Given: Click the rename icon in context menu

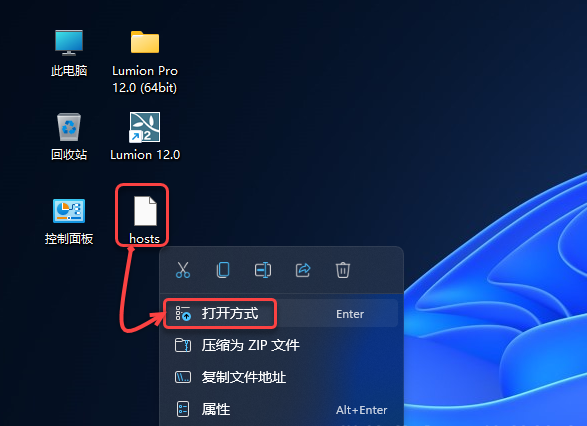Looking at the screenshot, I should click(x=263, y=270).
